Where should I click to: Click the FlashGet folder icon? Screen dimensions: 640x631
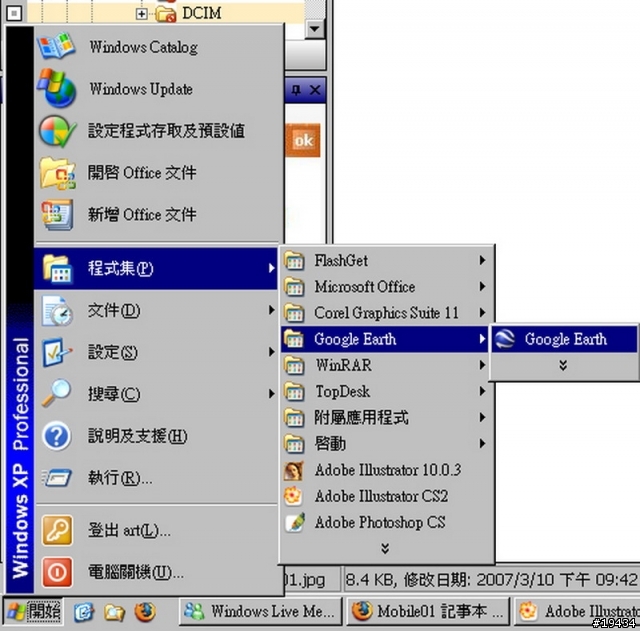point(294,260)
